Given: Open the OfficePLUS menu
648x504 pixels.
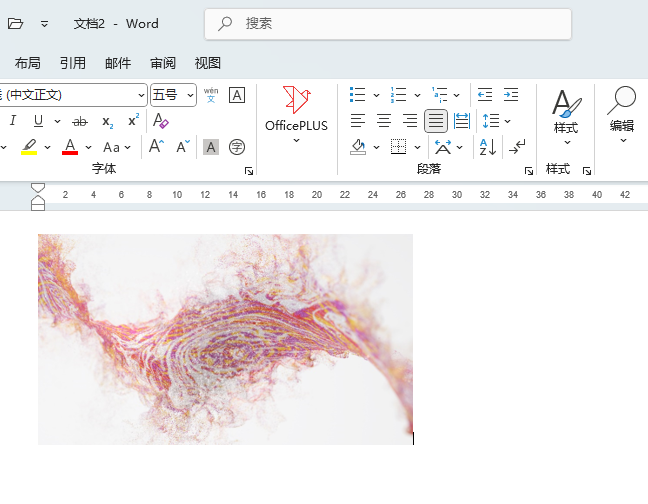Looking at the screenshot, I should [296, 114].
